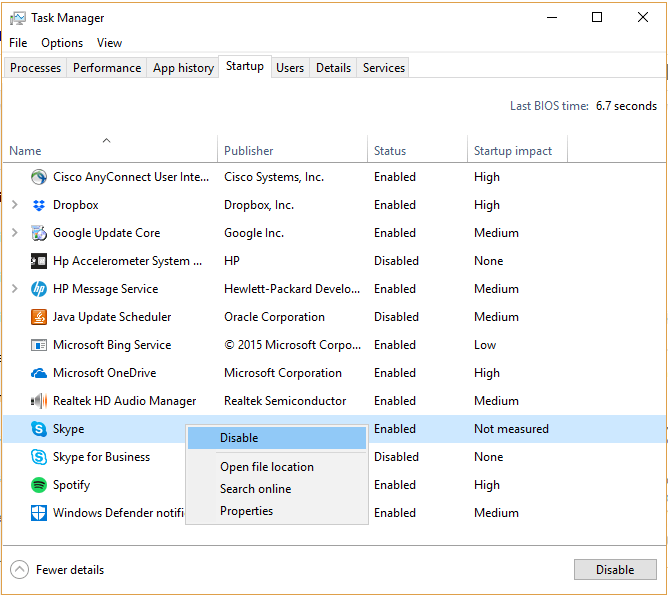Sort by the Publisher column header
The width and height of the screenshot is (668, 595).
(x=292, y=149)
